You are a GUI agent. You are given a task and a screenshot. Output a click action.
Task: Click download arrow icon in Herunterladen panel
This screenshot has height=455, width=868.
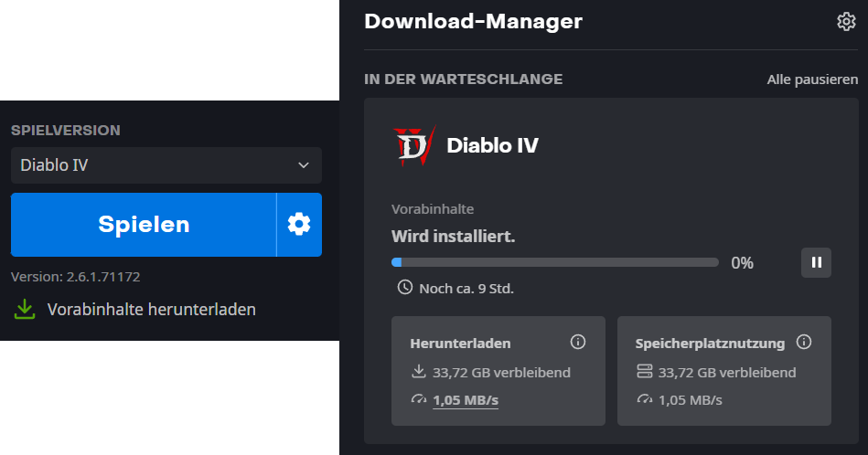pos(419,372)
